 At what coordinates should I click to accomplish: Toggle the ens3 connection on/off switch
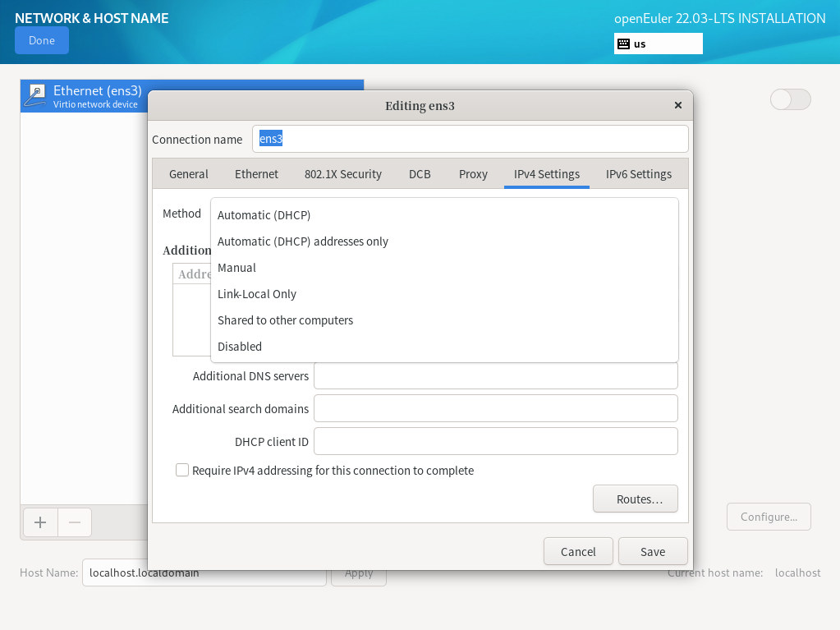[790, 99]
